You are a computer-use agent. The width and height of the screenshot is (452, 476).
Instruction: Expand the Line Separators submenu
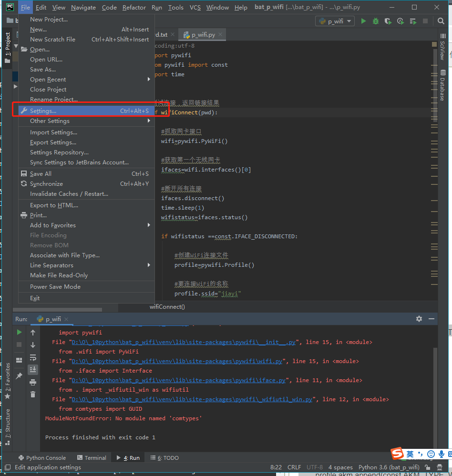pos(86,265)
